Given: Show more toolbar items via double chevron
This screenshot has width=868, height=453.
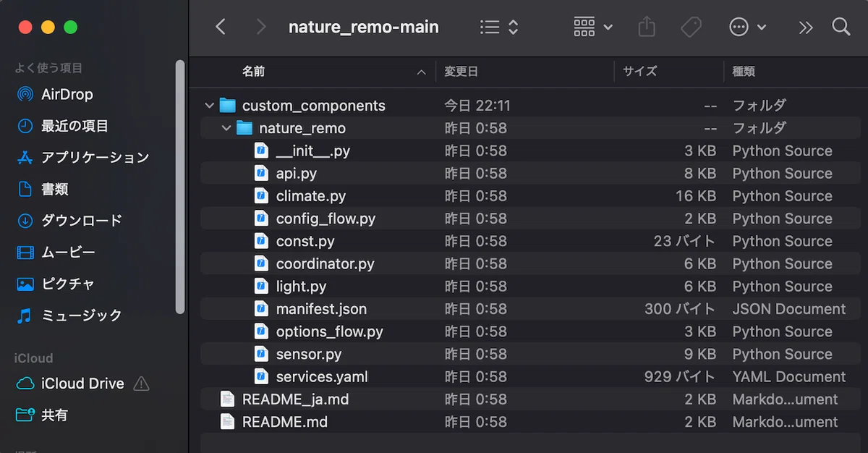Looking at the screenshot, I should point(805,27).
